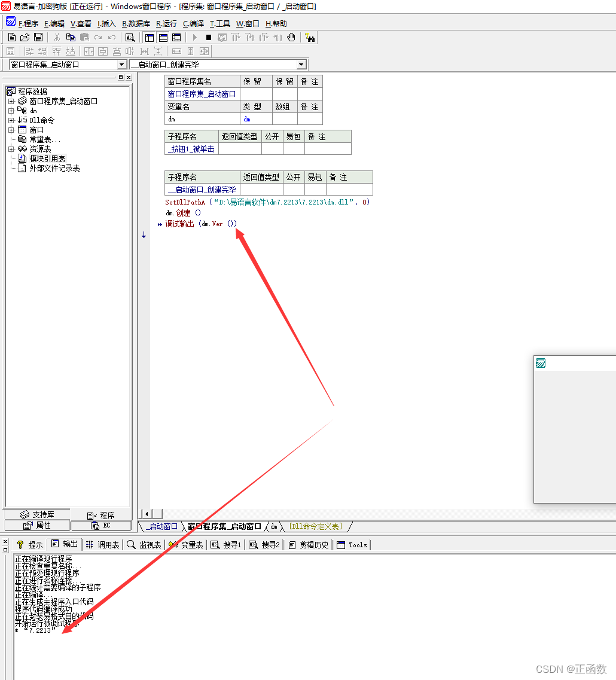Switch to the 输出 bottom tab
616x680 pixels.
64,544
